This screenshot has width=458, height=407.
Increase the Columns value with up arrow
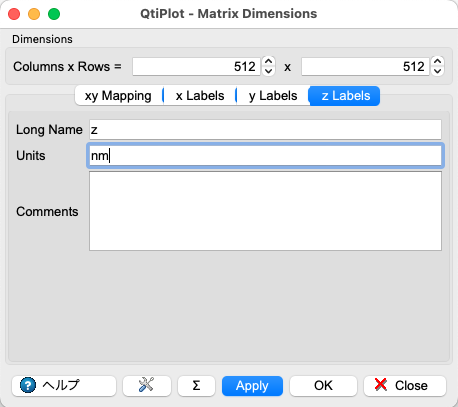coord(268,62)
